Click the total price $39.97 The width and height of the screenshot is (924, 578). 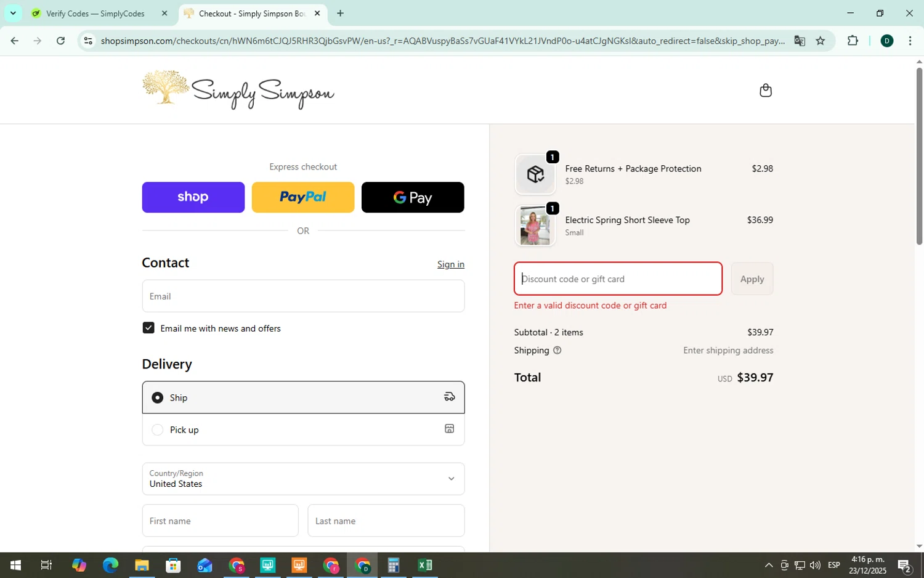point(755,377)
